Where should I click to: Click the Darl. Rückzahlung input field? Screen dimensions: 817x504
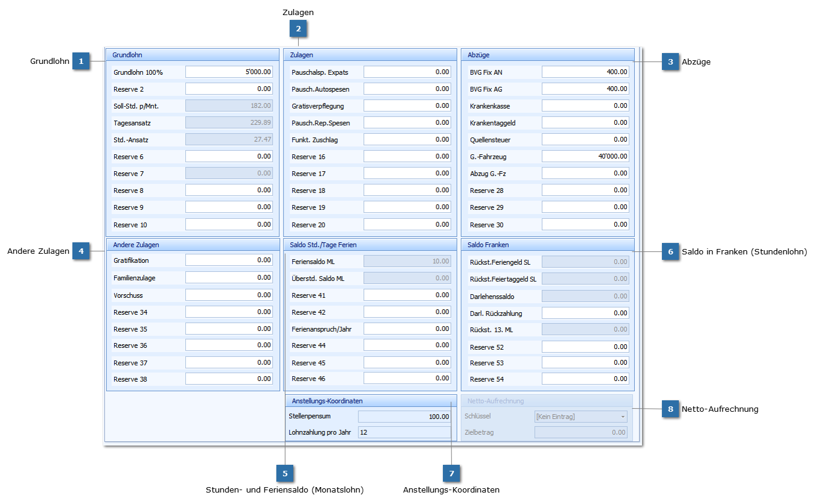coord(585,313)
